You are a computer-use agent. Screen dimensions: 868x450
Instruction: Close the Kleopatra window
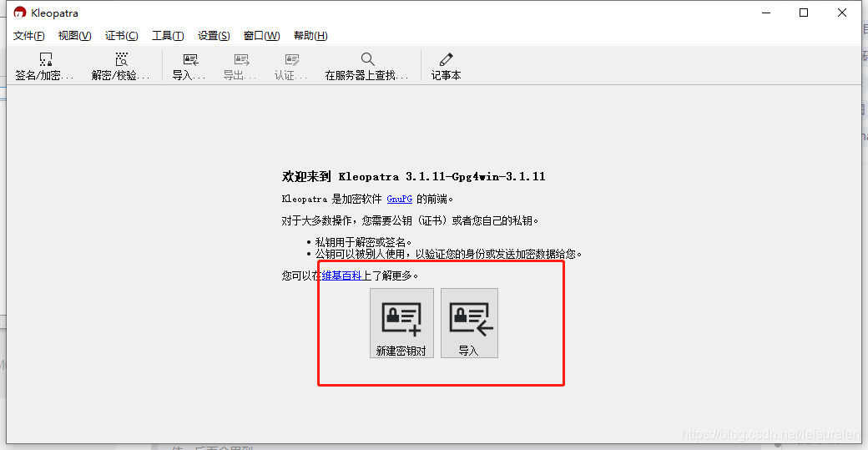pos(842,13)
